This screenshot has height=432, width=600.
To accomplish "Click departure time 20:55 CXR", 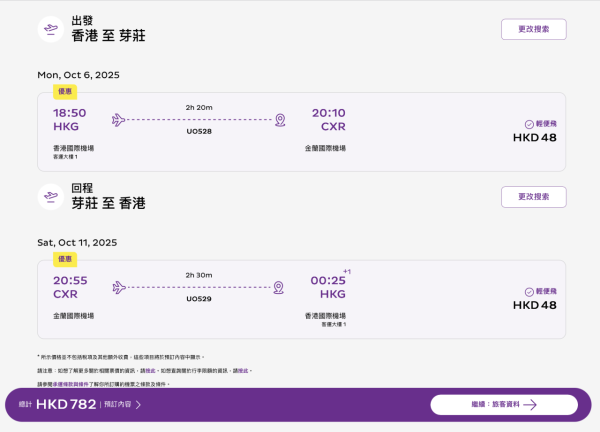I will click(x=70, y=287).
